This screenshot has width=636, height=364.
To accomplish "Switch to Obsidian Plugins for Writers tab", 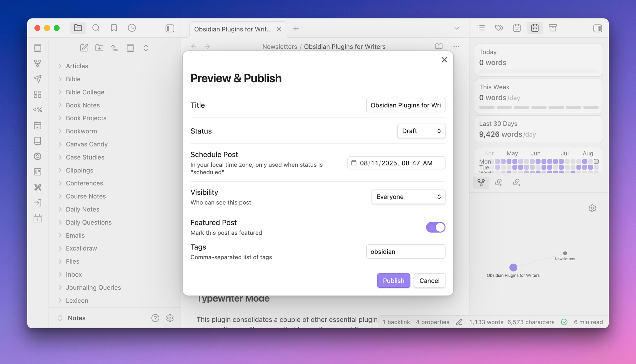I will coord(233,29).
